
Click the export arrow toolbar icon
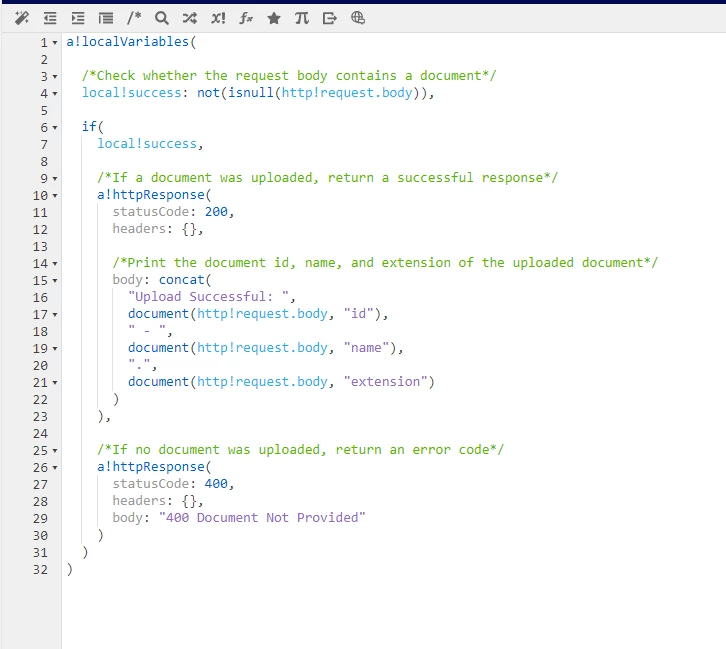[x=330, y=18]
